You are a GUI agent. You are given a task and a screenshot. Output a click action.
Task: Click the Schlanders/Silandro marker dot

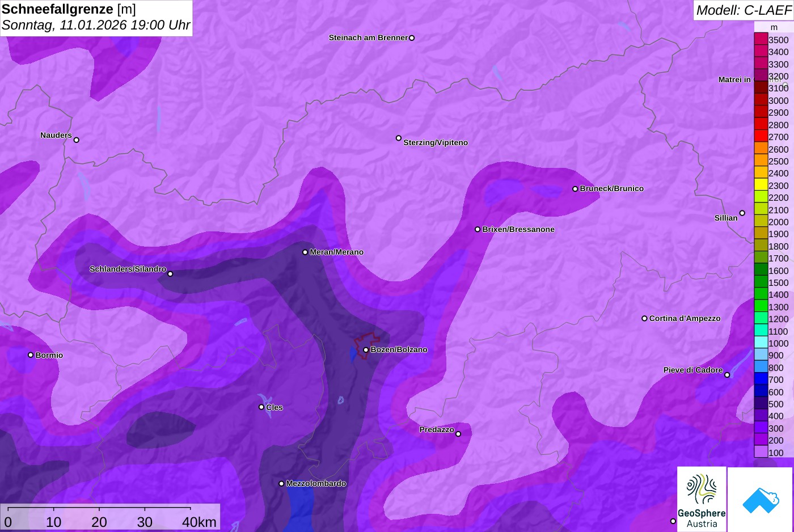click(170, 274)
